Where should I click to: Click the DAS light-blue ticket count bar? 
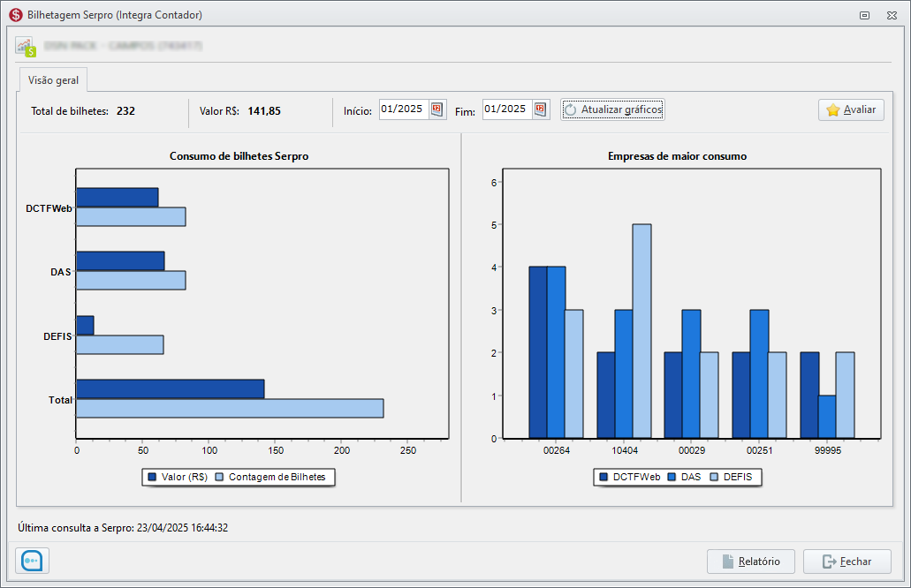coord(131,281)
